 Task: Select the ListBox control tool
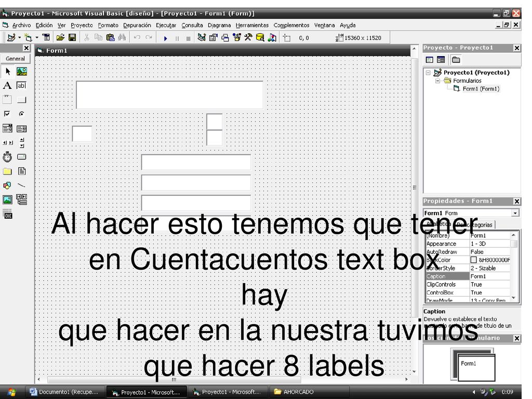click(22, 128)
